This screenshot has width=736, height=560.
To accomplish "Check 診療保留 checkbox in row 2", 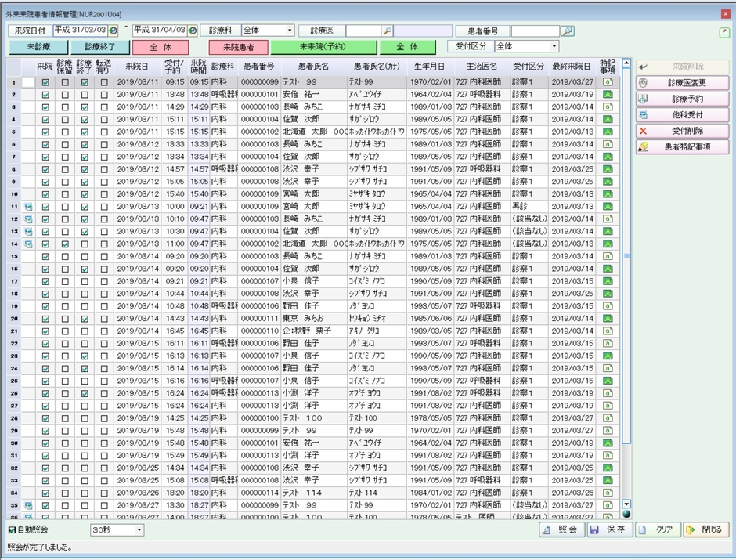I will (65, 95).
